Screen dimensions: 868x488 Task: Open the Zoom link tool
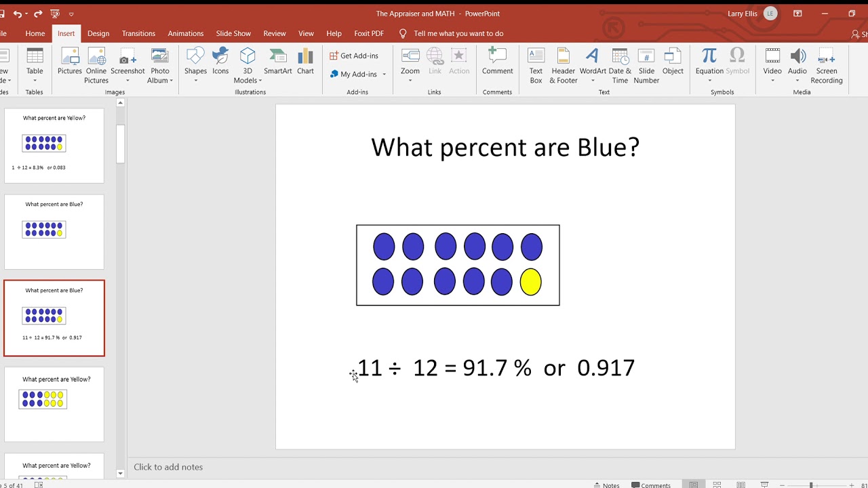pos(410,65)
